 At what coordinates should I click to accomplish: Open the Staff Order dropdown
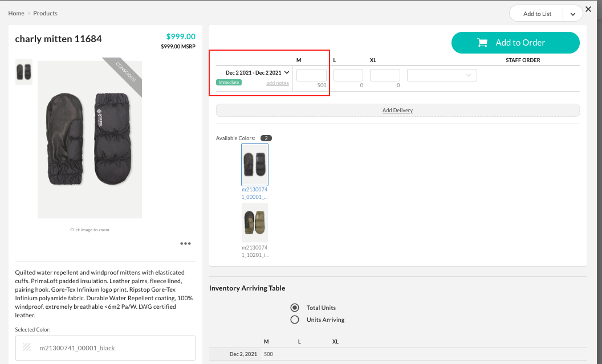[x=442, y=75]
